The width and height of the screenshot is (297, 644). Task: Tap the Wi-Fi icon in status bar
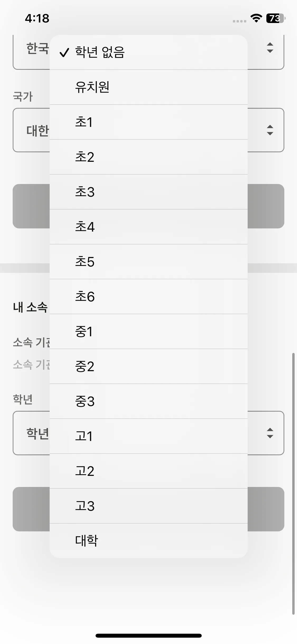[x=256, y=18]
